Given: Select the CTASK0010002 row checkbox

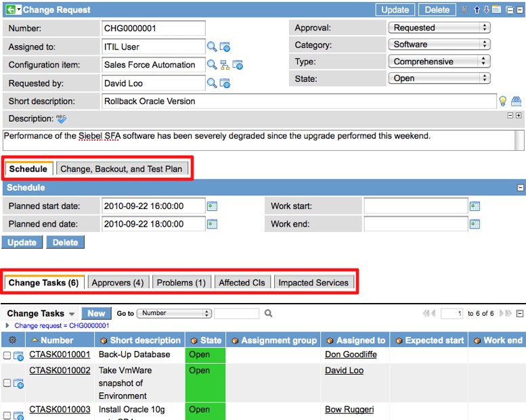Looking at the screenshot, I should tap(7, 383).
